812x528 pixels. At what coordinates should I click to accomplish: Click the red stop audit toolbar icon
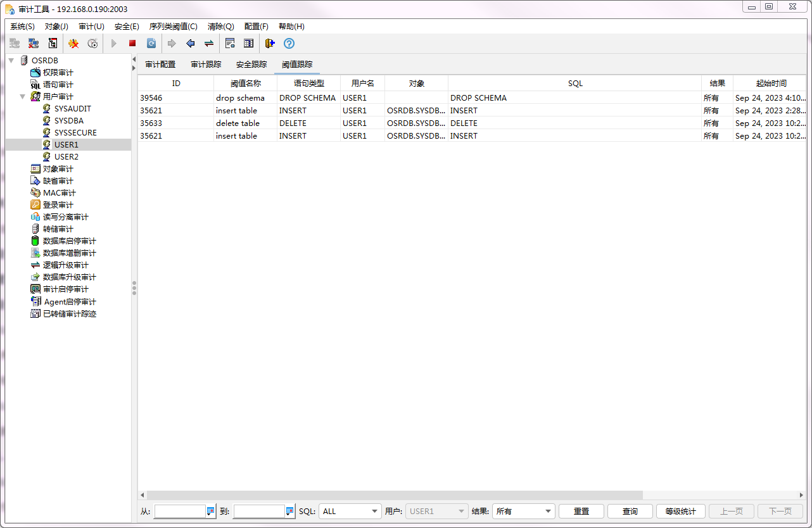(132, 44)
